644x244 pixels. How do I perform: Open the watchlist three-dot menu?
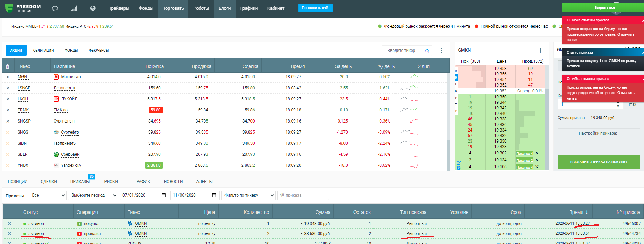click(x=441, y=51)
